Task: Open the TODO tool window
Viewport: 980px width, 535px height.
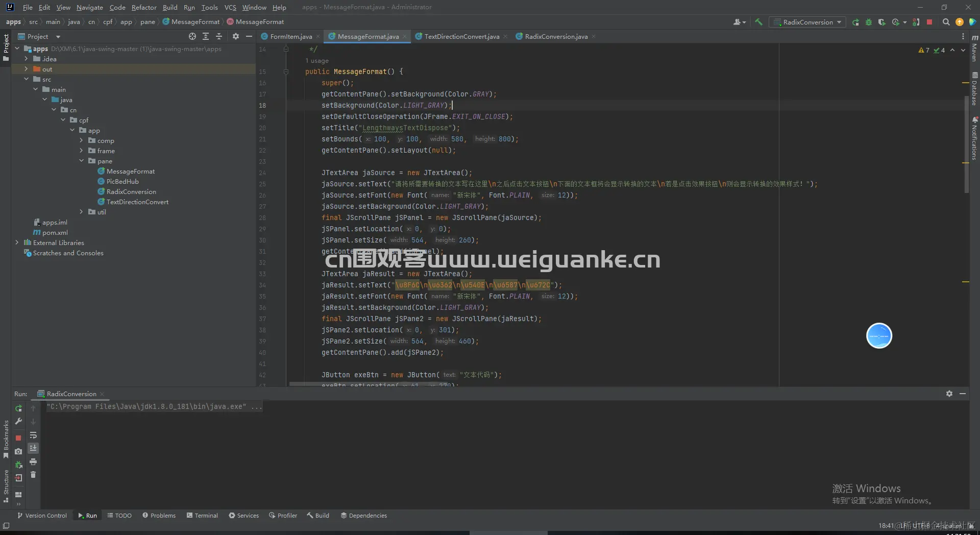Action: (119, 516)
